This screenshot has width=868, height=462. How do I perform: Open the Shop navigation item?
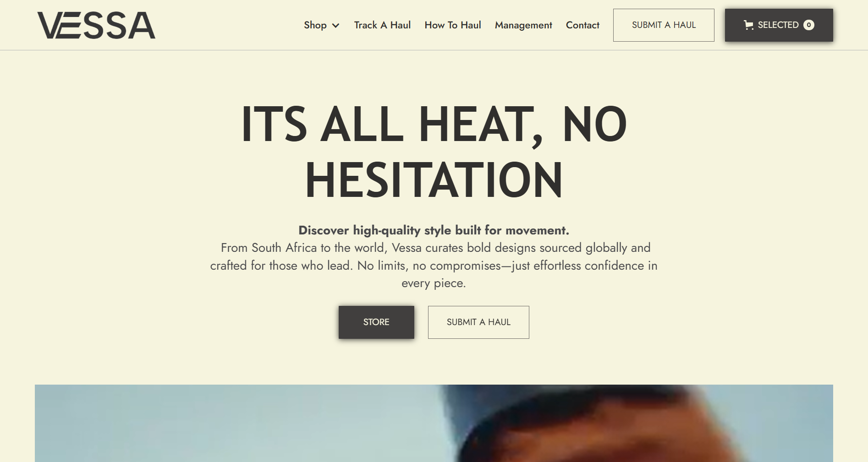[315, 25]
